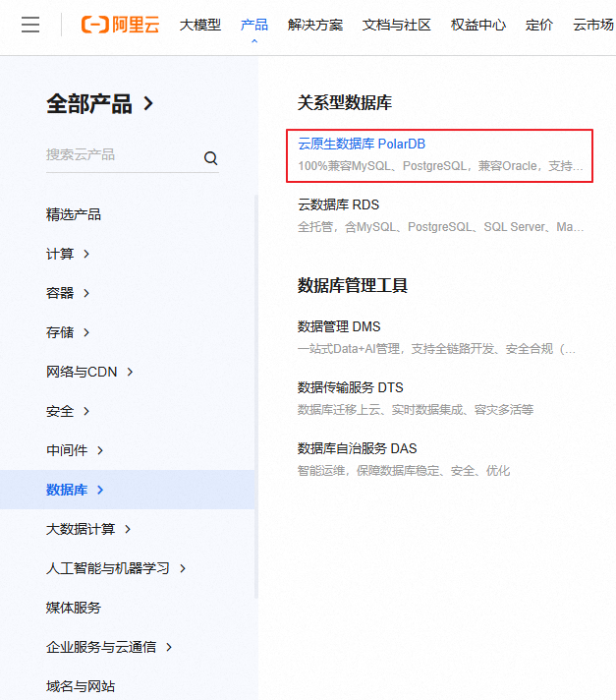Select the highlighted 数据库 category
Image resolution: width=616 pixels, height=700 pixels.
coord(127,490)
